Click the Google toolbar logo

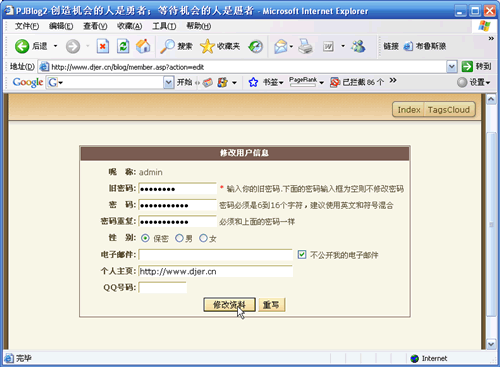[28, 82]
